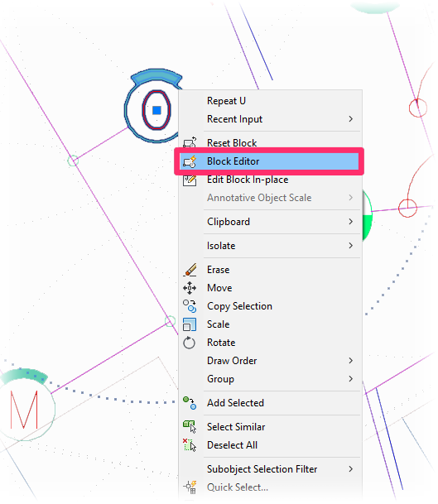The width and height of the screenshot is (438, 504).
Task: Open the Clipboard menu item
Action: [269, 222]
